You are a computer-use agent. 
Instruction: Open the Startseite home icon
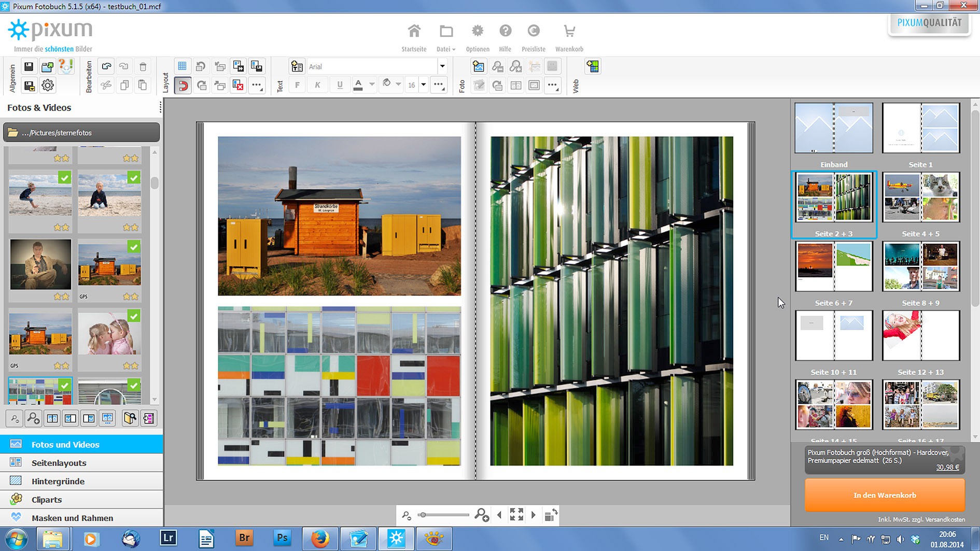pos(414,32)
